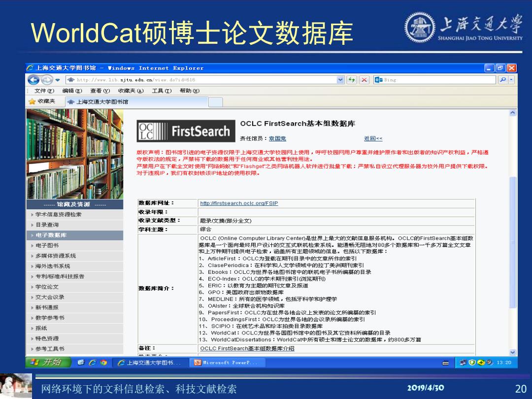
Task: Open the firstsearch.oclc.org/FSIP link
Action: (239, 203)
